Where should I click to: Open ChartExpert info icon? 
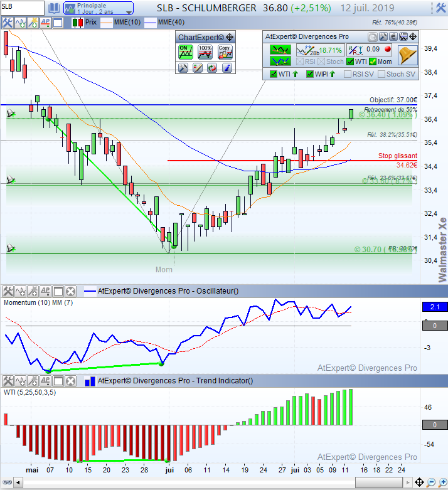227,68
